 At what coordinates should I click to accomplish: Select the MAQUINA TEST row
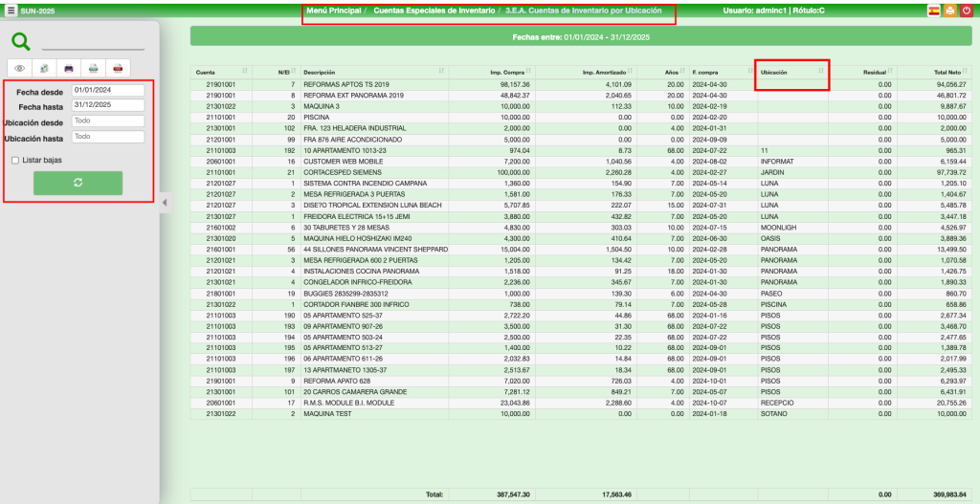(581, 414)
